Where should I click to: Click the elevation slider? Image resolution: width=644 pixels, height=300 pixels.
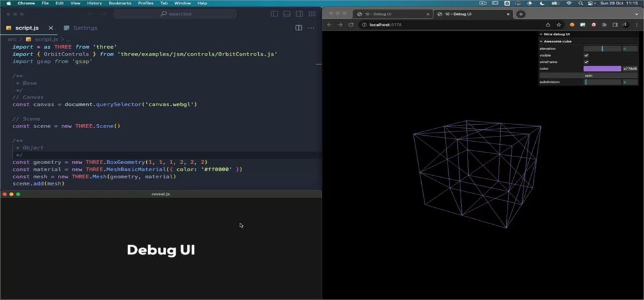point(602,49)
